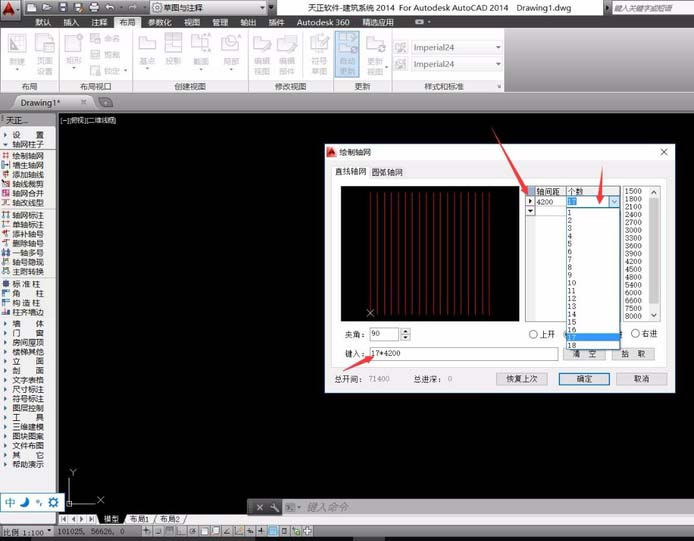Collapse the 个数 dropdown arrow
Screen dimensions: 694x541
[613, 202]
